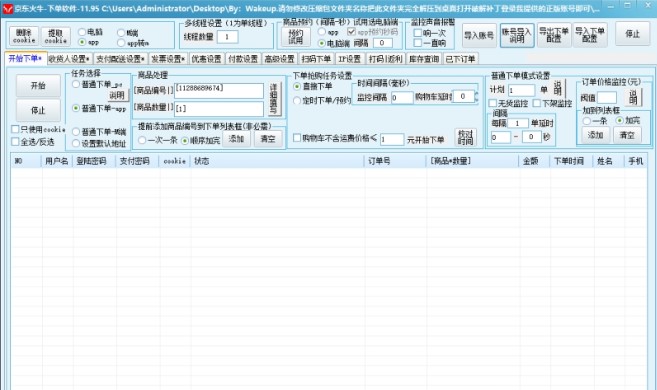The width and height of the screenshot is (657, 390).
Task: Click the 监控间隔 input field
Action: (x=402, y=98)
